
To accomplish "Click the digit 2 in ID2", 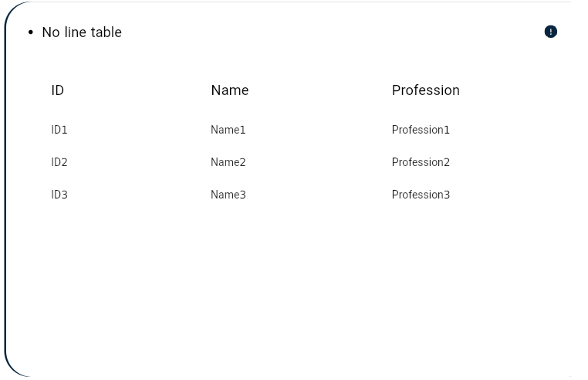I will point(64,162).
